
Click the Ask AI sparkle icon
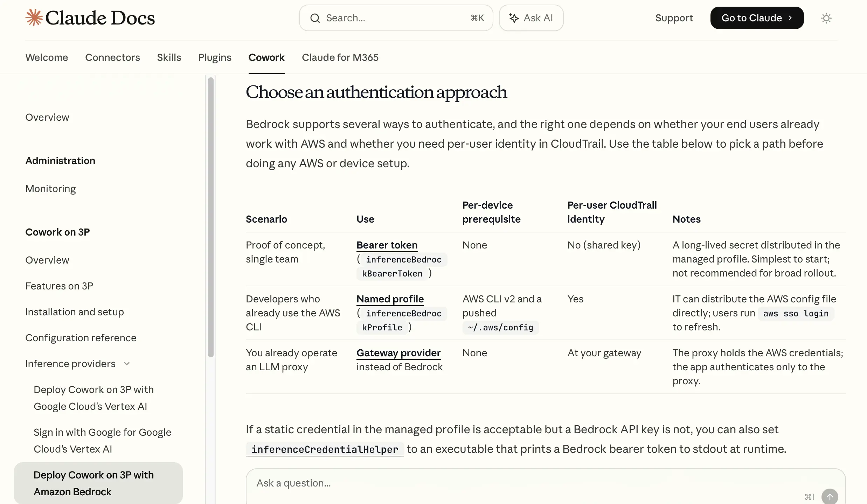[x=514, y=18]
